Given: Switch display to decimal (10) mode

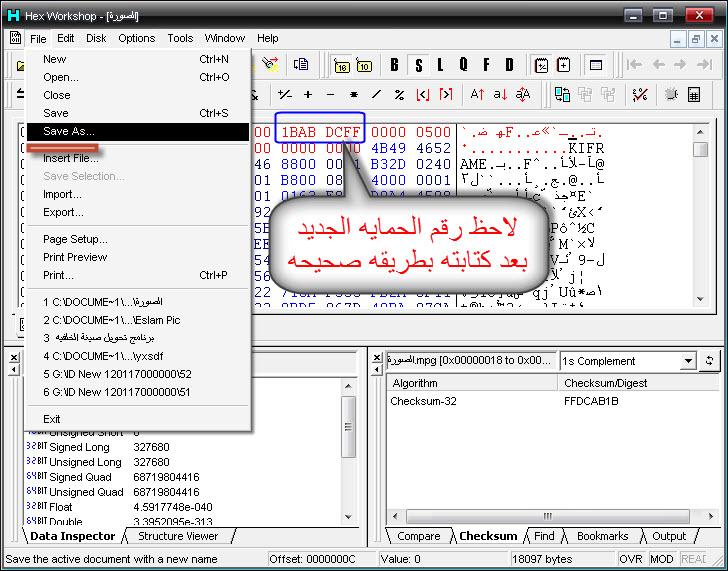Looking at the screenshot, I should (x=364, y=65).
